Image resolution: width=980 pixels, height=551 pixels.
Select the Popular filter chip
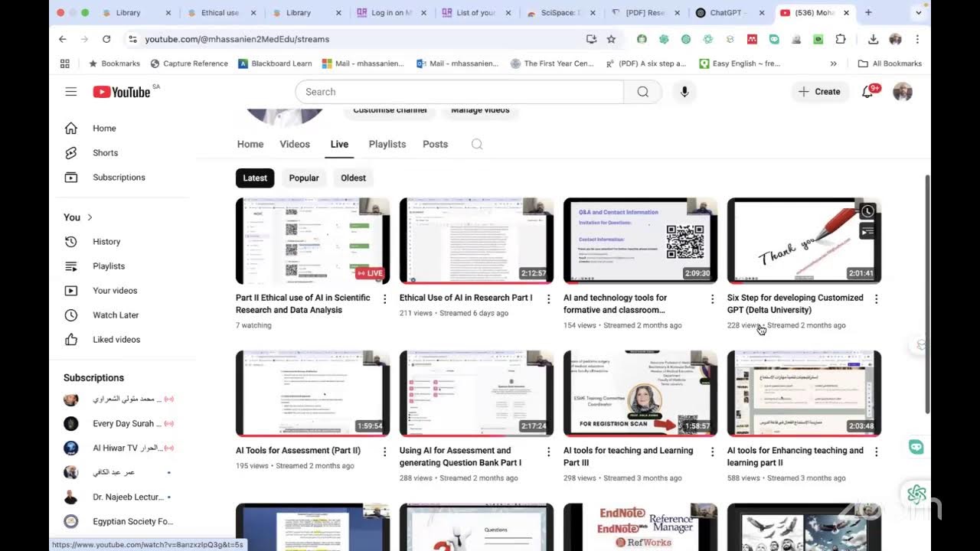(304, 178)
